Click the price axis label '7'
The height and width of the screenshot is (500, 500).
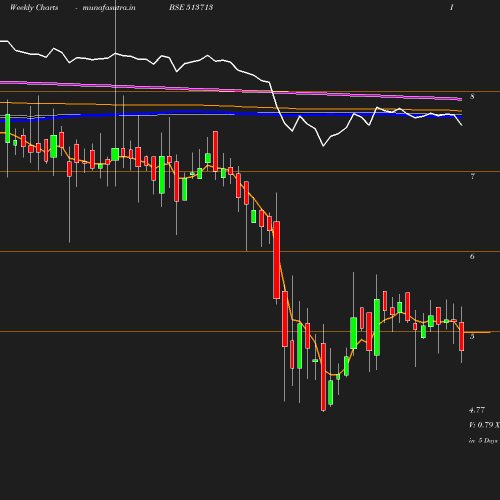pyautogui.click(x=472, y=176)
